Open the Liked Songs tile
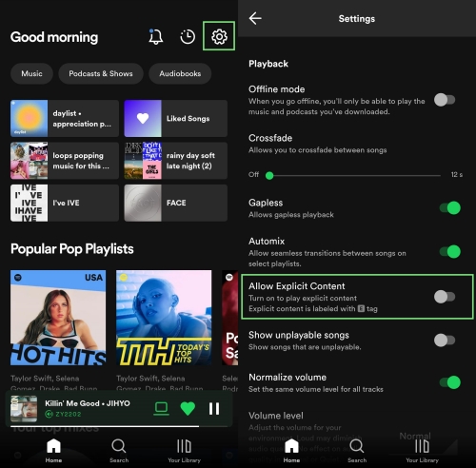The height and width of the screenshot is (468, 476). pyautogui.click(x=176, y=119)
